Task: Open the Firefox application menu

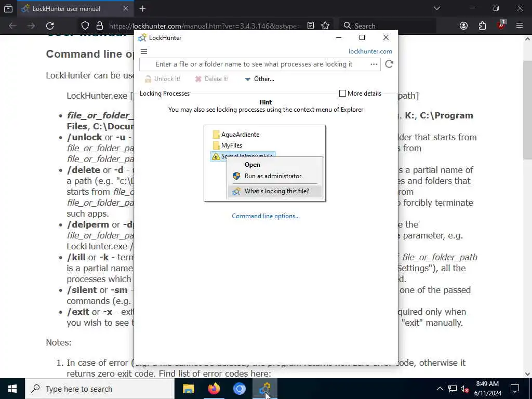Action: point(520,26)
